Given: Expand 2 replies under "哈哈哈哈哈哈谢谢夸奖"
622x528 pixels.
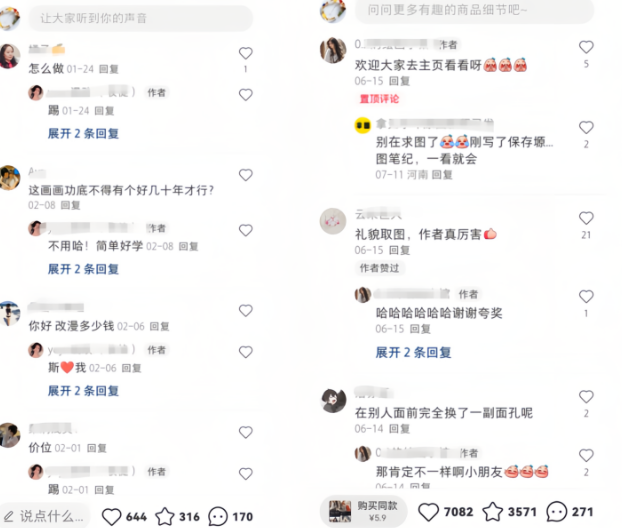Looking at the screenshot, I should [x=413, y=352].
